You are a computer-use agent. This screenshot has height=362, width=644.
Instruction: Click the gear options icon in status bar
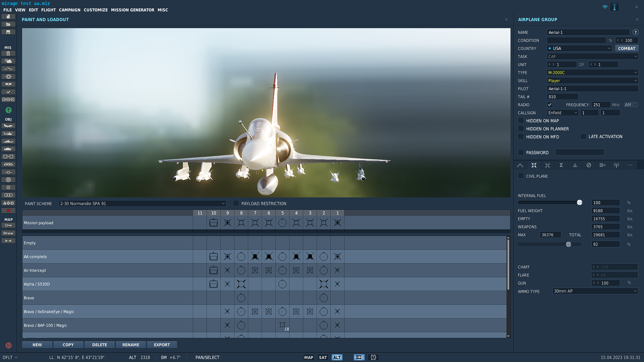click(373, 357)
